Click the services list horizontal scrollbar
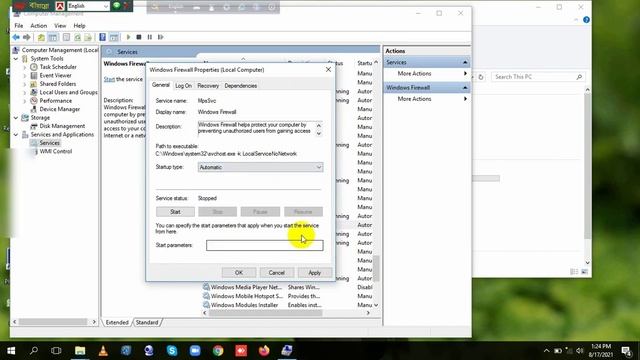This screenshot has height=360, width=640. (266, 313)
